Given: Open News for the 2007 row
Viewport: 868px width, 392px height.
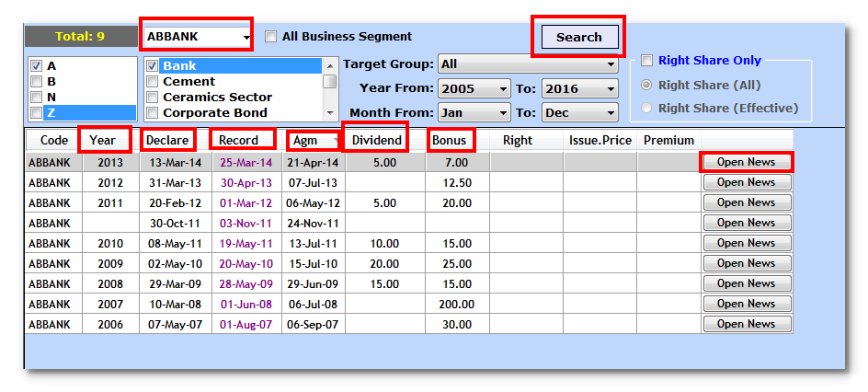Looking at the screenshot, I should (x=747, y=304).
